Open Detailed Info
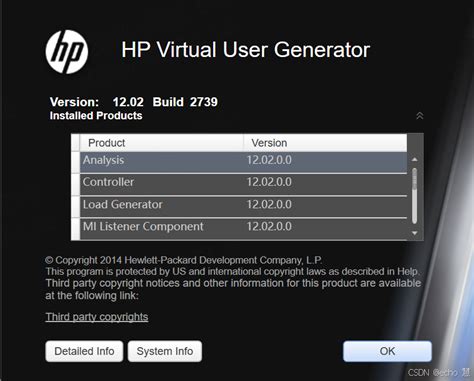 (84, 351)
